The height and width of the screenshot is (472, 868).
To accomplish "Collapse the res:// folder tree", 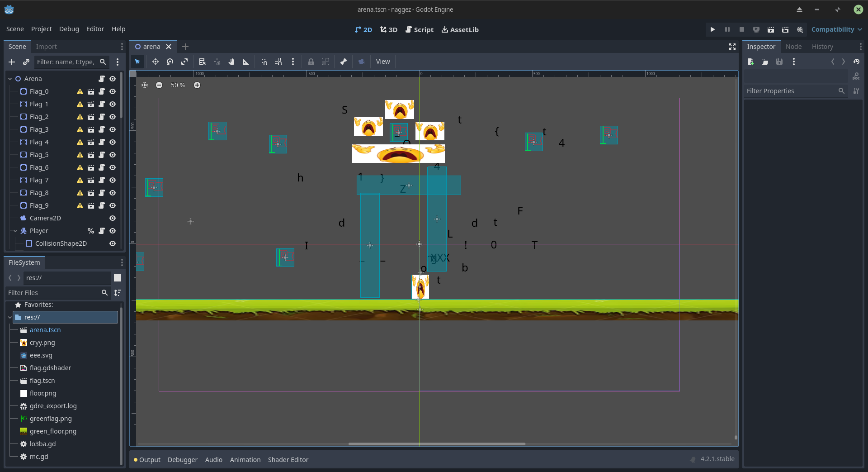I will 10,317.
